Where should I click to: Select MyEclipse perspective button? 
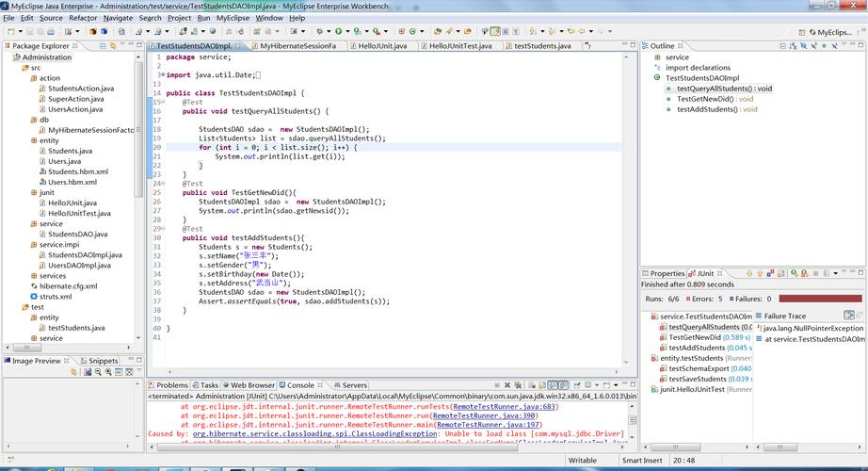830,32
